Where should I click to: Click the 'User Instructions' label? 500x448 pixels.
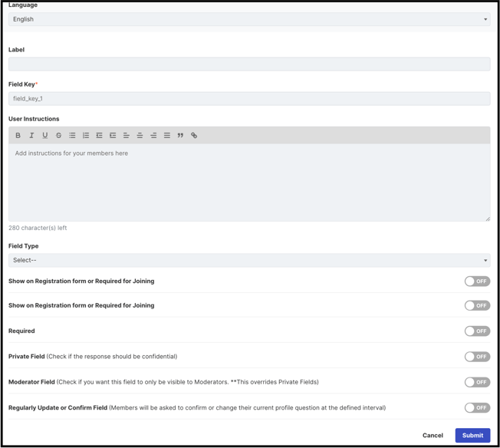pos(34,119)
